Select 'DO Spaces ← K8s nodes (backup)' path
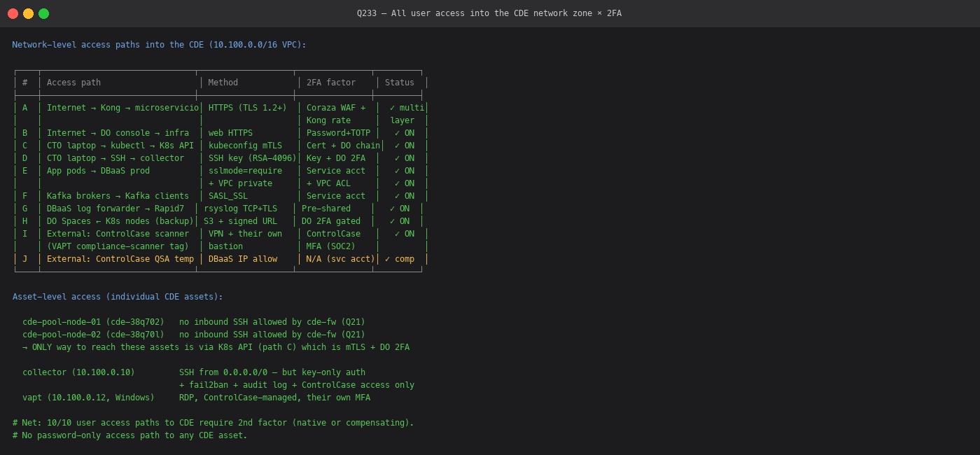Image resolution: width=980 pixels, height=455 pixels. (x=120, y=221)
